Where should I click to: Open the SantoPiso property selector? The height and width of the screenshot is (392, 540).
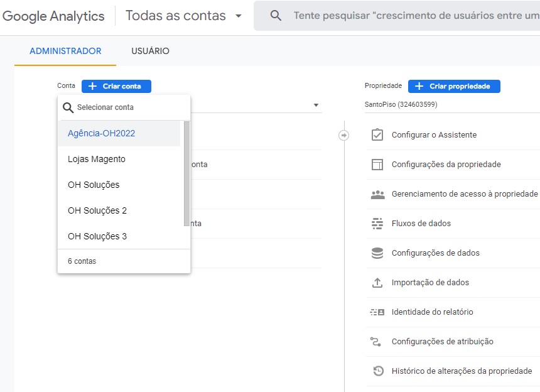click(x=452, y=104)
